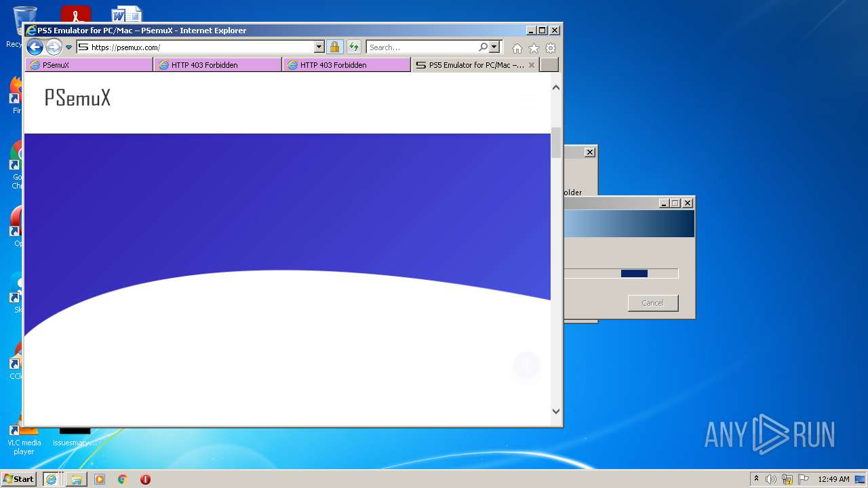Select the issuesmary desktop file icon
Screen dimensions: 868x488
tap(75, 437)
